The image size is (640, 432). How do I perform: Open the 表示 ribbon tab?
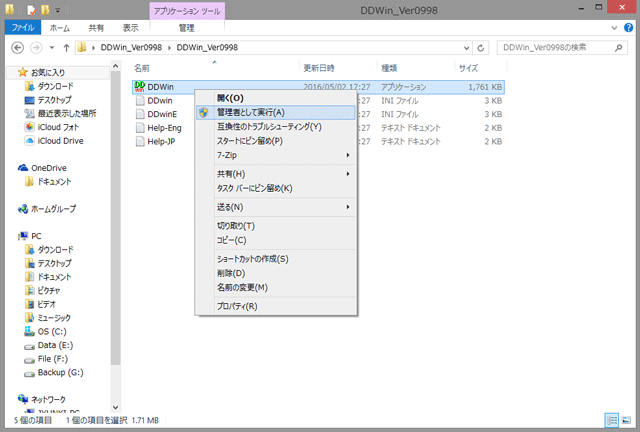(131, 28)
